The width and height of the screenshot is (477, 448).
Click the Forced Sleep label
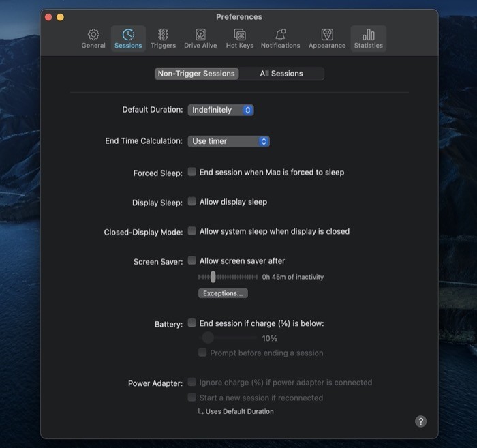158,173
